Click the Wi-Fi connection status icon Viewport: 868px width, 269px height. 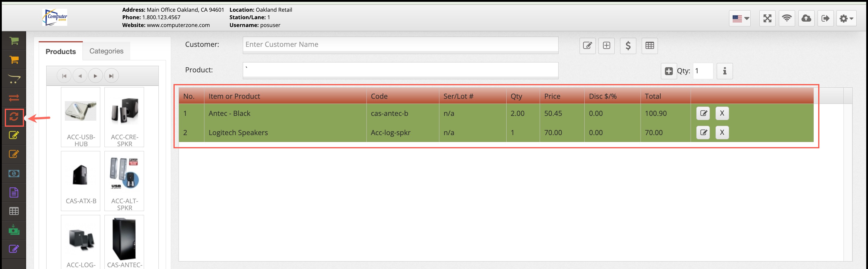click(x=787, y=18)
